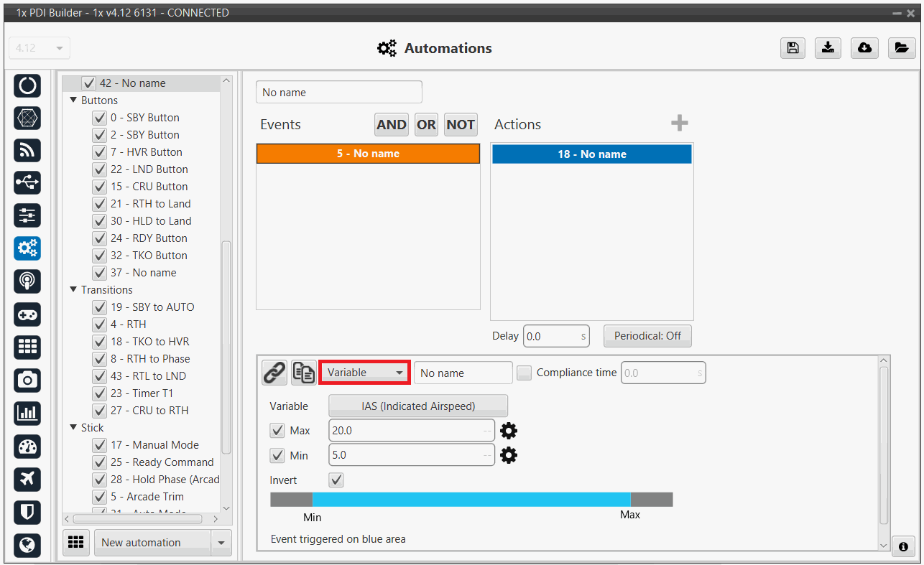The image size is (924, 565).
Task: Select the 5 - No name event
Action: tap(368, 154)
